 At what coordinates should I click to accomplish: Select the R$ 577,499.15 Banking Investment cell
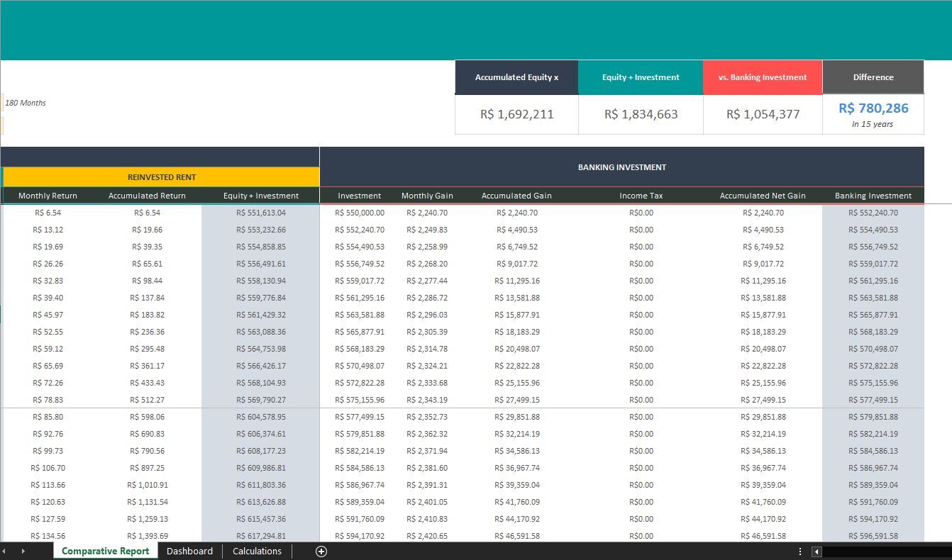(873, 400)
